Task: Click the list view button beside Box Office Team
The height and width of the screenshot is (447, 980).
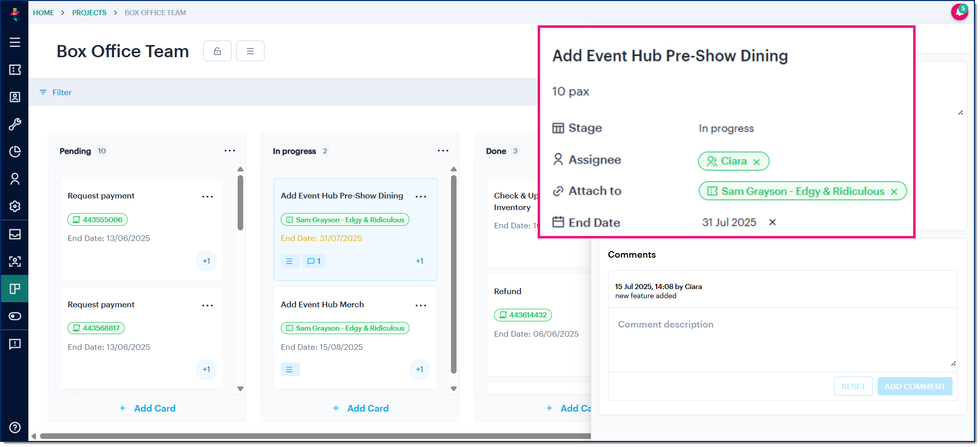Action: (x=250, y=51)
